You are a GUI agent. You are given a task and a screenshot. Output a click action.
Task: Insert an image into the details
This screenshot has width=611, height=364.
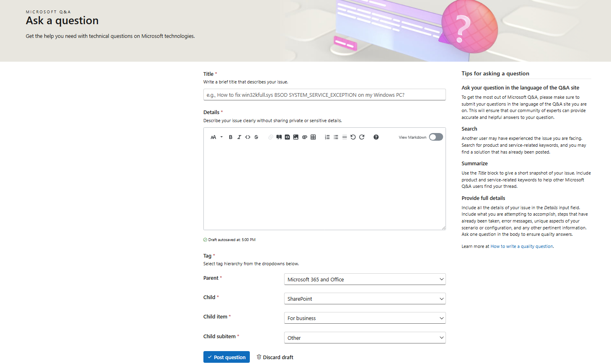coord(296,137)
